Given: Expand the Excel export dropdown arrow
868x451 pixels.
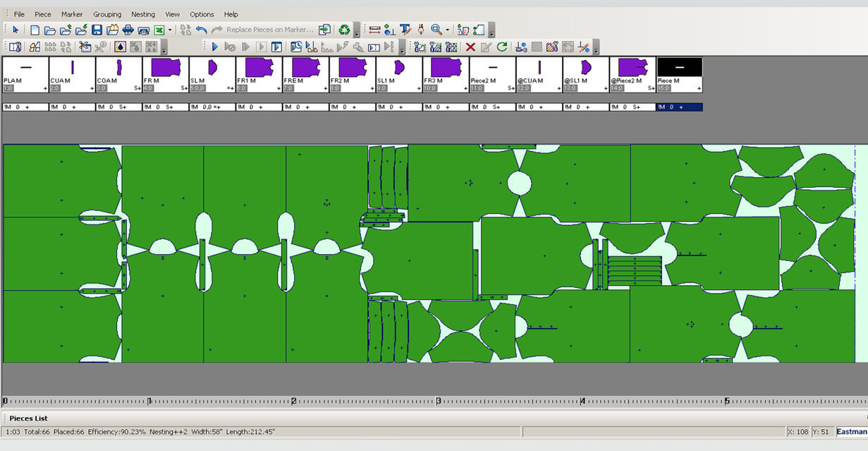Looking at the screenshot, I should pyautogui.click(x=170, y=29).
